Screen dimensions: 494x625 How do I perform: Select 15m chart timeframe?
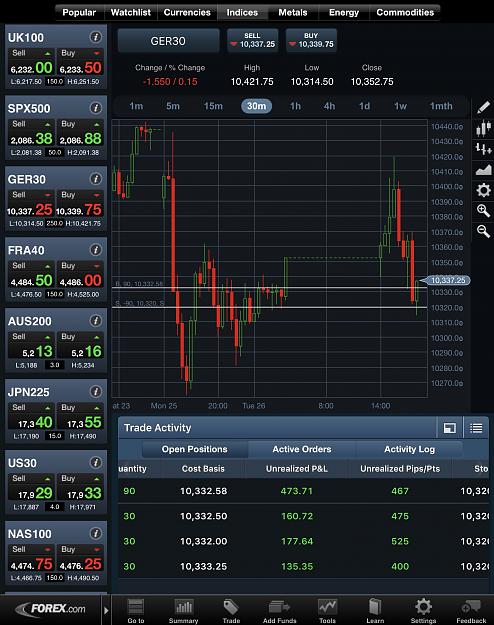pyautogui.click(x=213, y=106)
